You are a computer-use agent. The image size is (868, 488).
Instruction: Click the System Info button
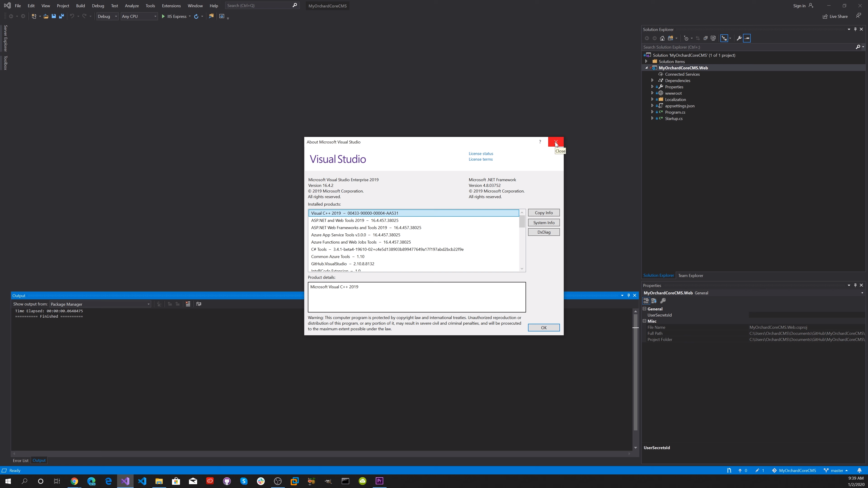[543, 223]
